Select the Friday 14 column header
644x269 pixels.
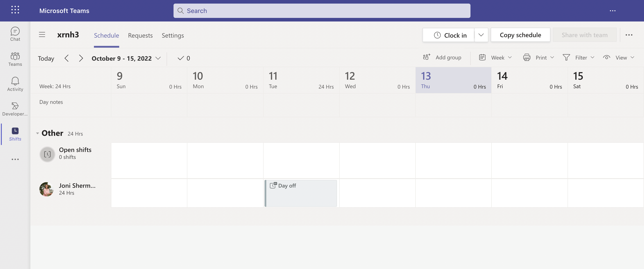(530, 80)
